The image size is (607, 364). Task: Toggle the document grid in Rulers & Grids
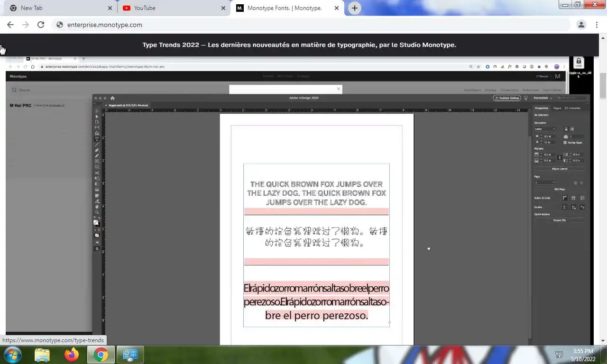click(x=582, y=198)
